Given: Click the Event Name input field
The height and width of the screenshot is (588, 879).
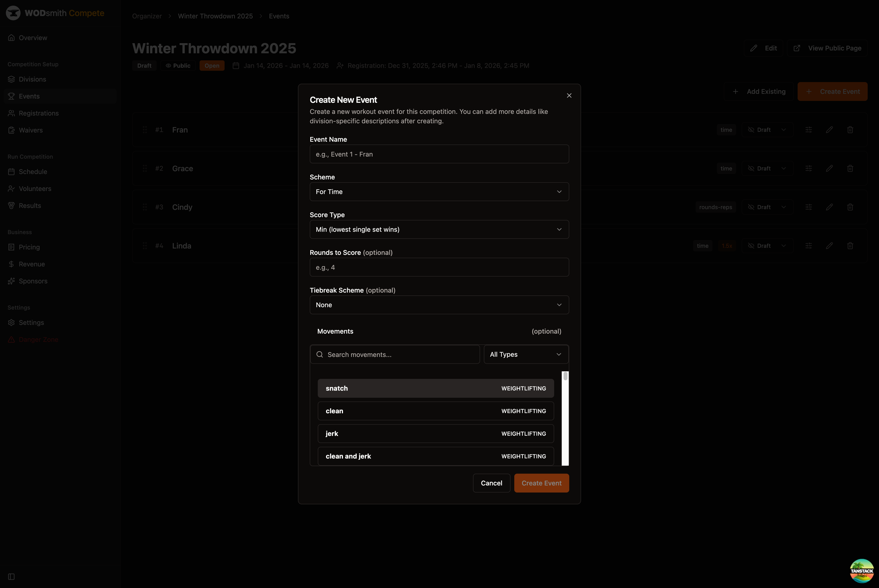Looking at the screenshot, I should 439,154.
